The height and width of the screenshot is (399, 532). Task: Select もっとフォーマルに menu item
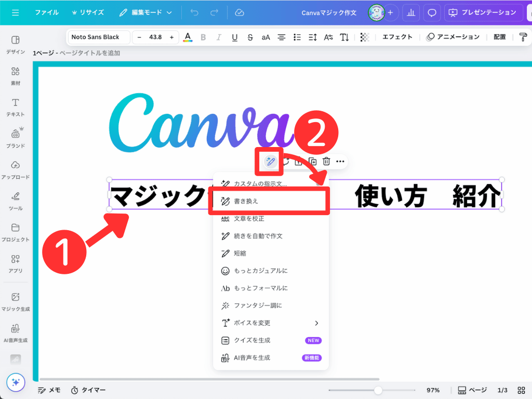(271, 288)
